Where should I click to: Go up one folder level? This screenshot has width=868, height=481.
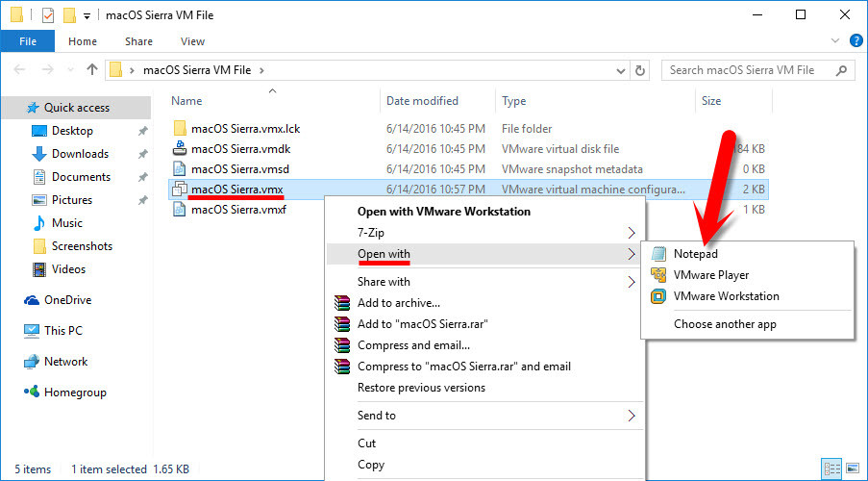pos(92,70)
